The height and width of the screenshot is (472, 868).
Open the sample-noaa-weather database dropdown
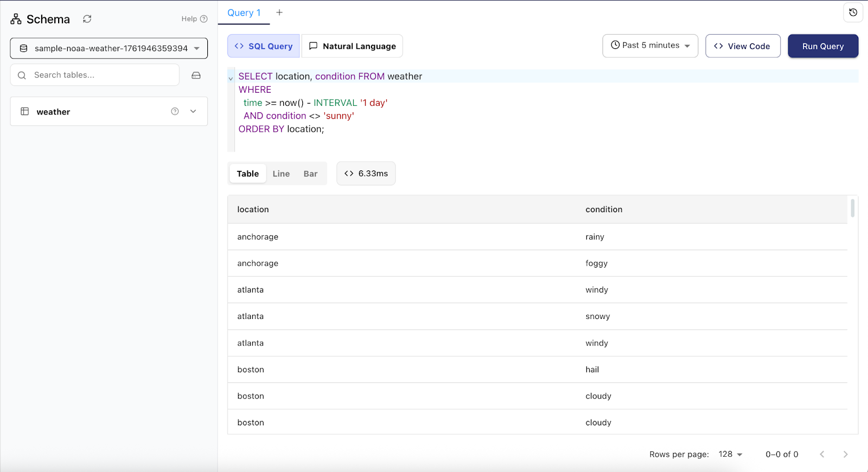click(108, 48)
